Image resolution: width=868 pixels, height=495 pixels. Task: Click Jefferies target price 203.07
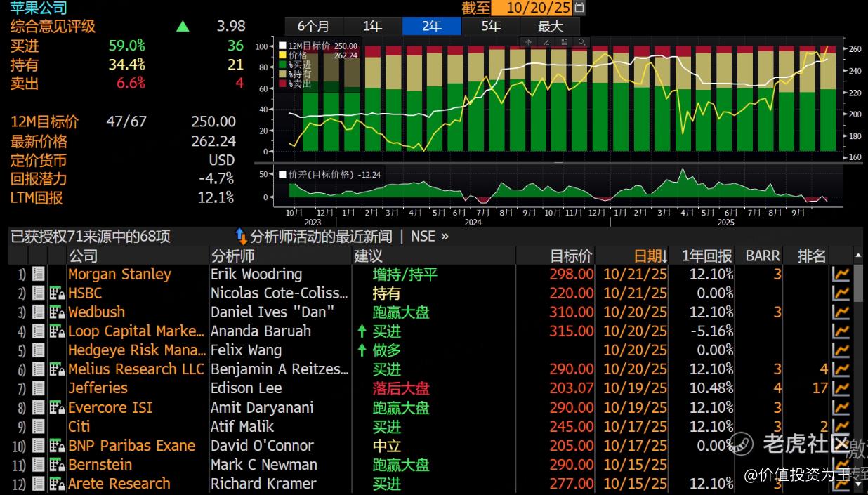[x=572, y=388]
